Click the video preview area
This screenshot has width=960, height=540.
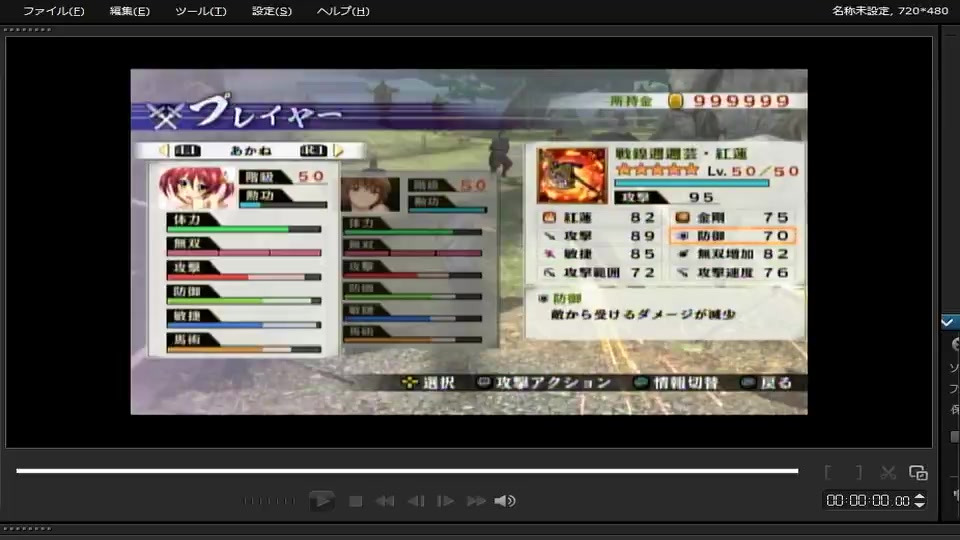[469, 242]
